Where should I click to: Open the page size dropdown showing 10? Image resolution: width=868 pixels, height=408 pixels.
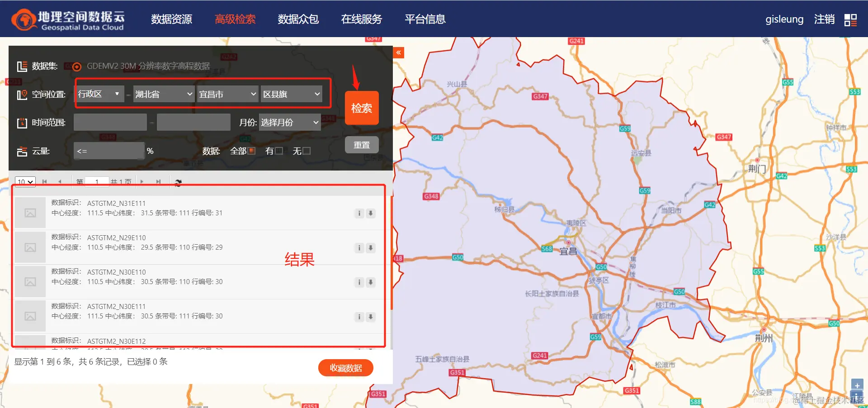click(x=25, y=182)
